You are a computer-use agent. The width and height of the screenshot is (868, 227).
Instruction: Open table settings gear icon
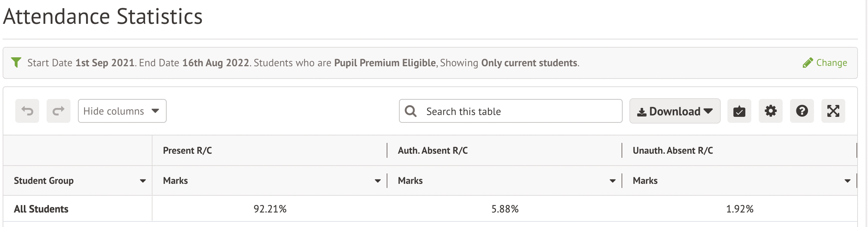click(x=770, y=111)
